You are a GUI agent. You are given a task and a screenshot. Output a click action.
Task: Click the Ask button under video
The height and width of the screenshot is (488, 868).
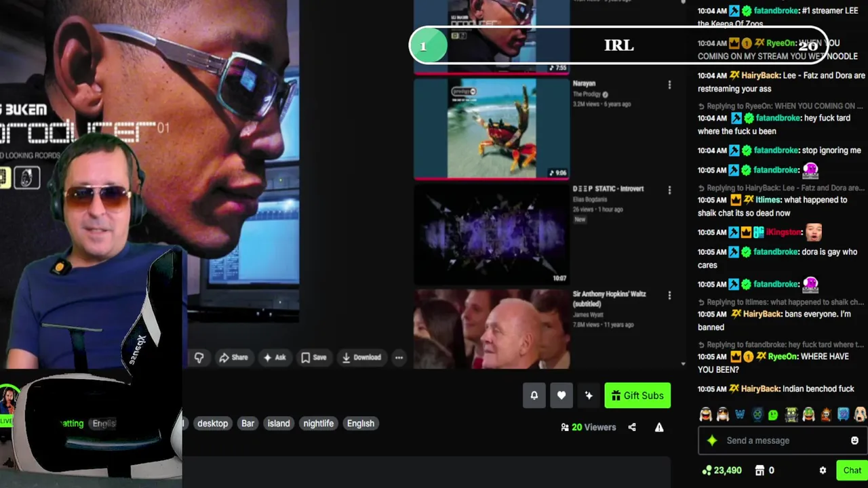pos(275,357)
